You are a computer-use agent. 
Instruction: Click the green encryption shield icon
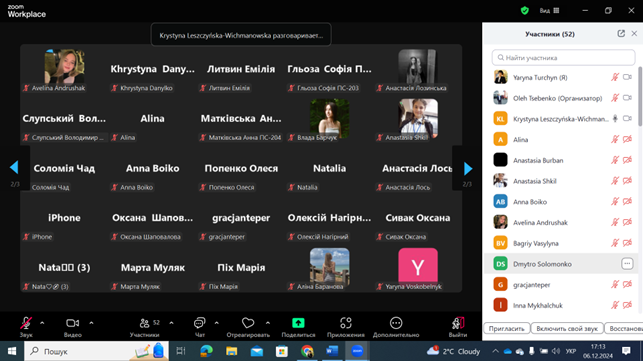(x=524, y=11)
